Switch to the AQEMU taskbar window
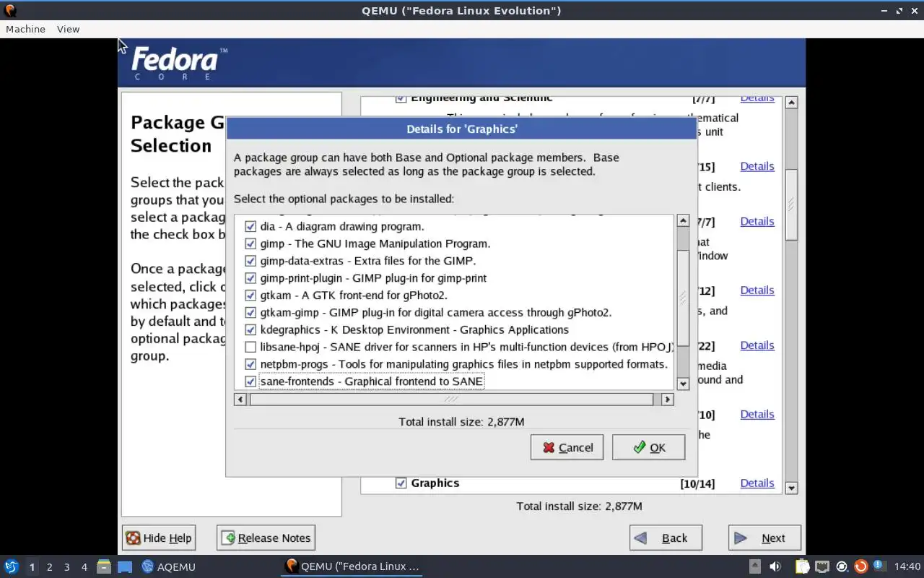 point(169,566)
